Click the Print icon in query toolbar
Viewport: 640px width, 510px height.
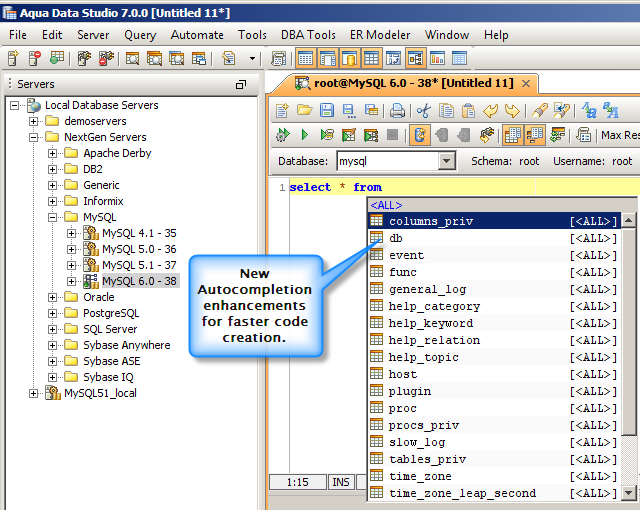397,110
